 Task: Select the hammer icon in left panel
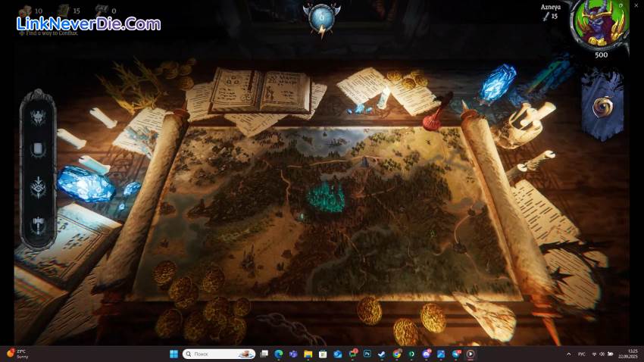click(38, 224)
